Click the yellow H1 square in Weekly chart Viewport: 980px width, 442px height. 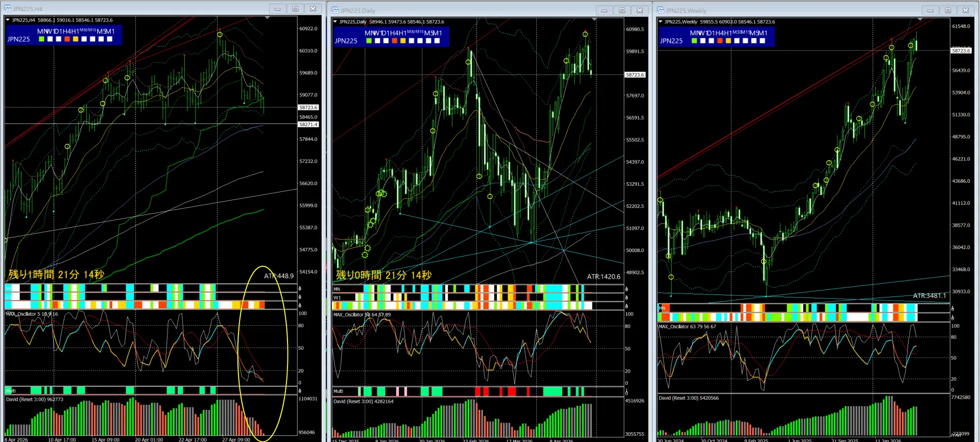[x=728, y=41]
